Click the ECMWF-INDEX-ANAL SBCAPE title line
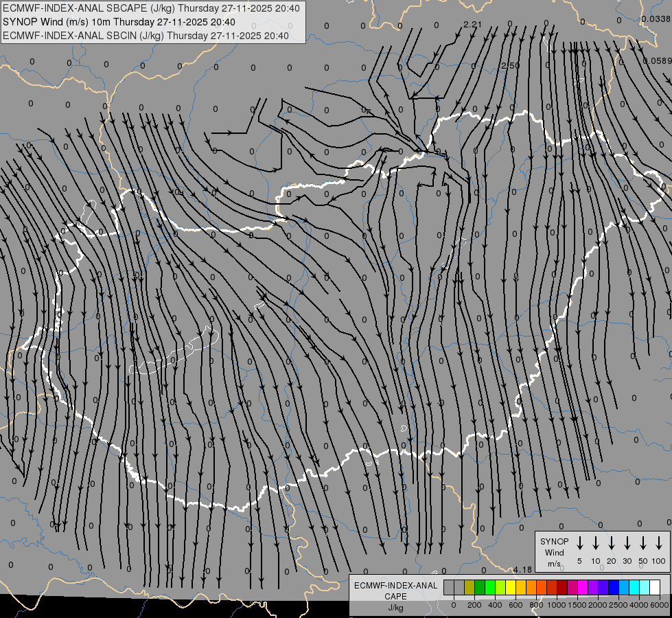This screenshot has width=672, height=618. coord(151,8)
